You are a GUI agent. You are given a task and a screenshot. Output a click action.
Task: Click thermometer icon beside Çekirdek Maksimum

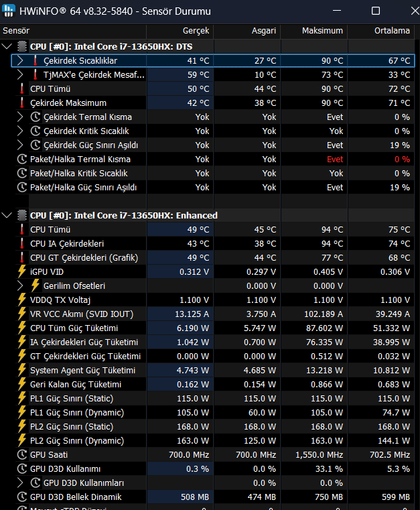[x=22, y=103]
